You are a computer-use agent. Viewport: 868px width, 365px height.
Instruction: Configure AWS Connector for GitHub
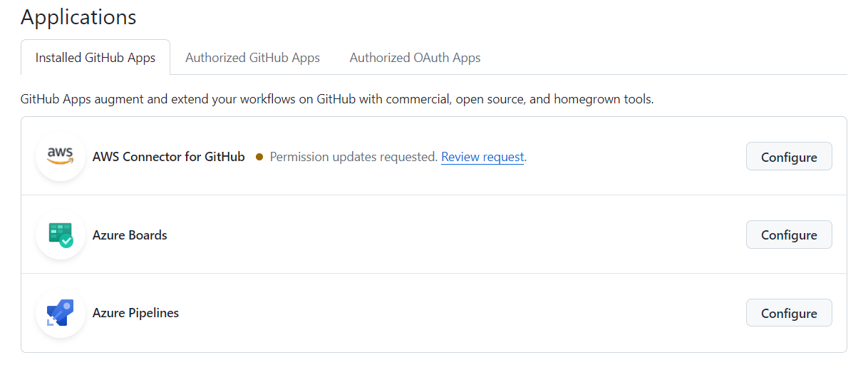pyautogui.click(x=788, y=157)
